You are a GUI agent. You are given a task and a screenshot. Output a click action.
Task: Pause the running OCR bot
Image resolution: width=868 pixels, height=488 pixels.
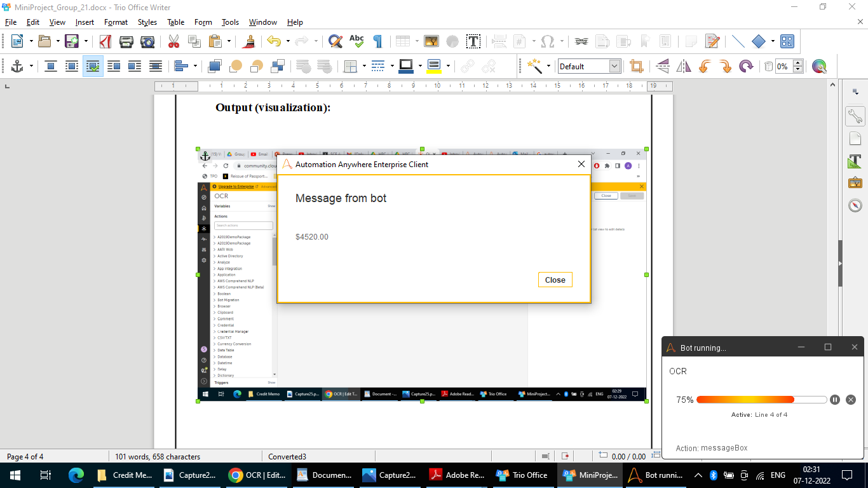coord(835,400)
